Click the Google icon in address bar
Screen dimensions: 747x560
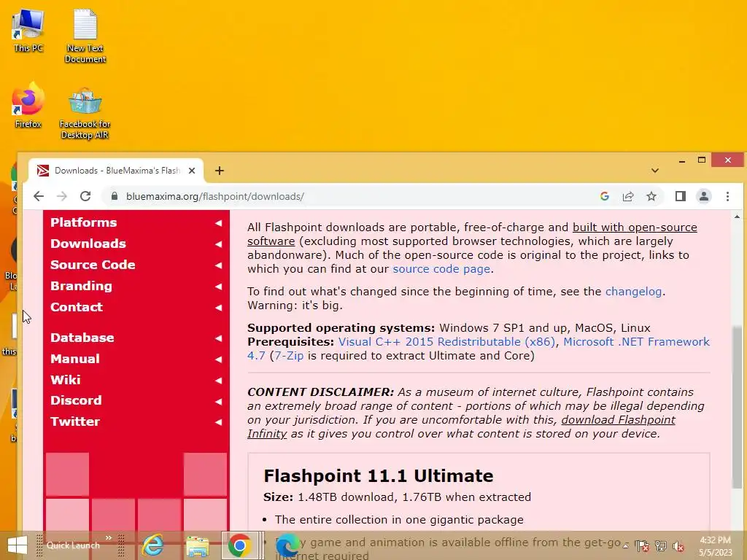click(x=605, y=196)
